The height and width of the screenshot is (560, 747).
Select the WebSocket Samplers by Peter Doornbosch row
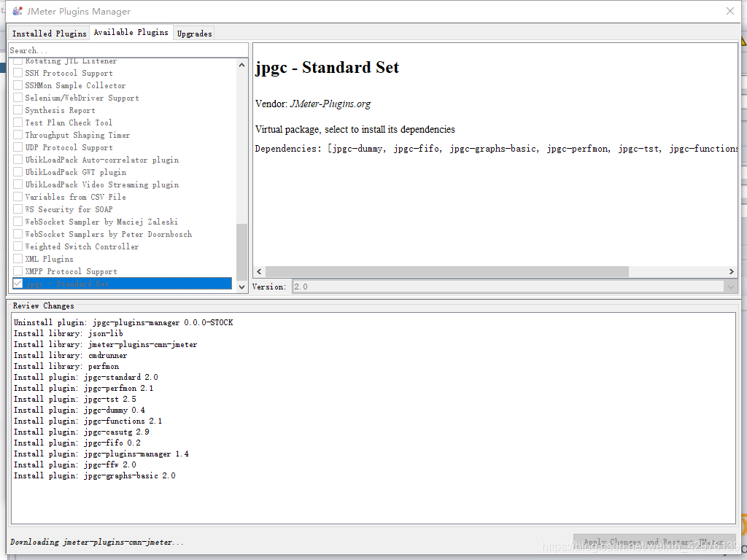tap(122, 234)
